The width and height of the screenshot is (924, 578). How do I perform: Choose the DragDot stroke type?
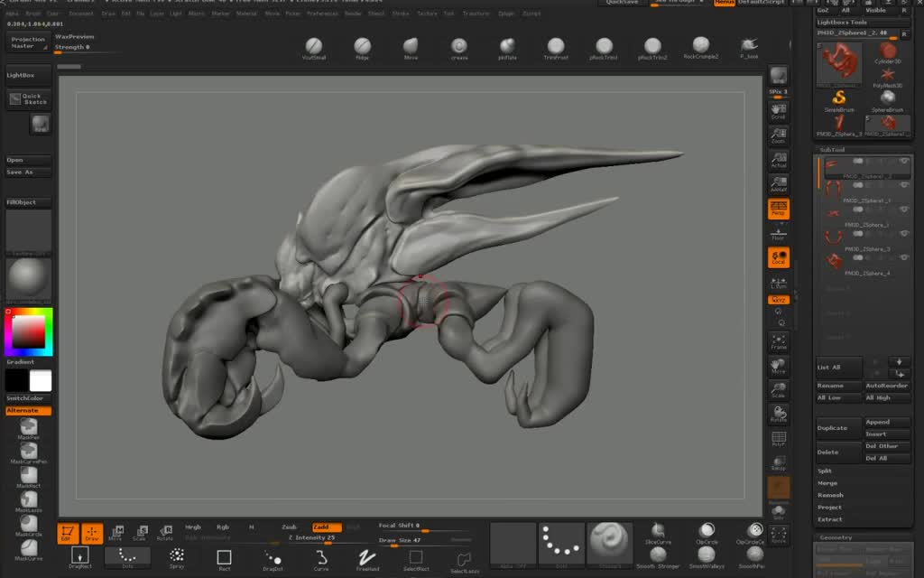tap(273, 559)
